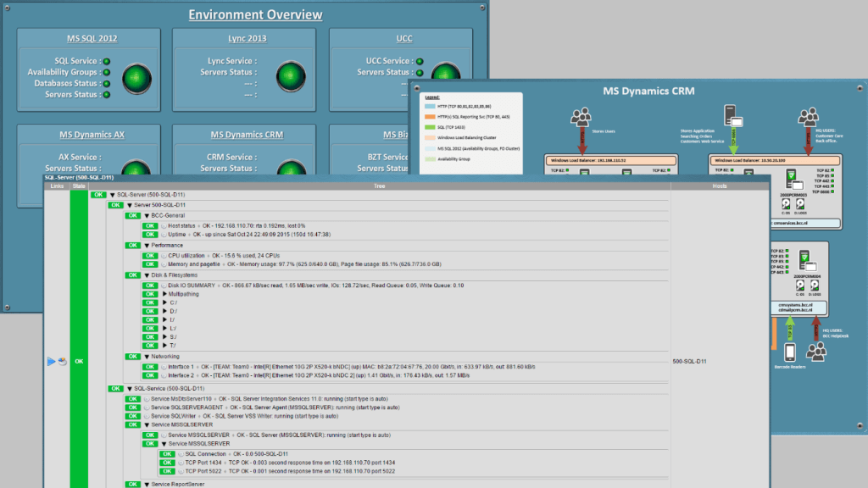Click the UCC Service green indicator light
The width and height of the screenshot is (868, 488).
[x=420, y=61]
